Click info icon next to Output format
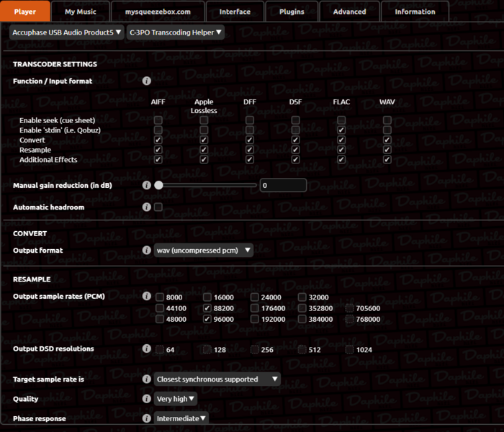Viewport: 504px width, 432px height. click(x=147, y=251)
